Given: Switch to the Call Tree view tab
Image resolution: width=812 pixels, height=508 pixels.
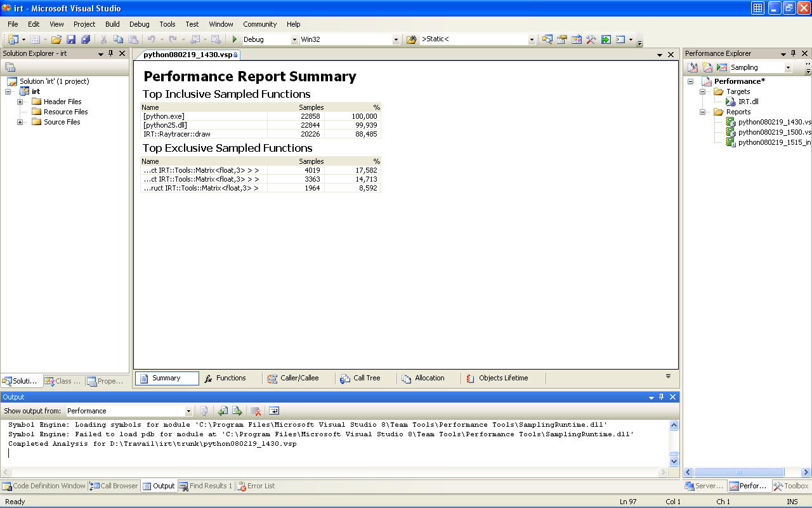Looking at the screenshot, I should (x=360, y=378).
